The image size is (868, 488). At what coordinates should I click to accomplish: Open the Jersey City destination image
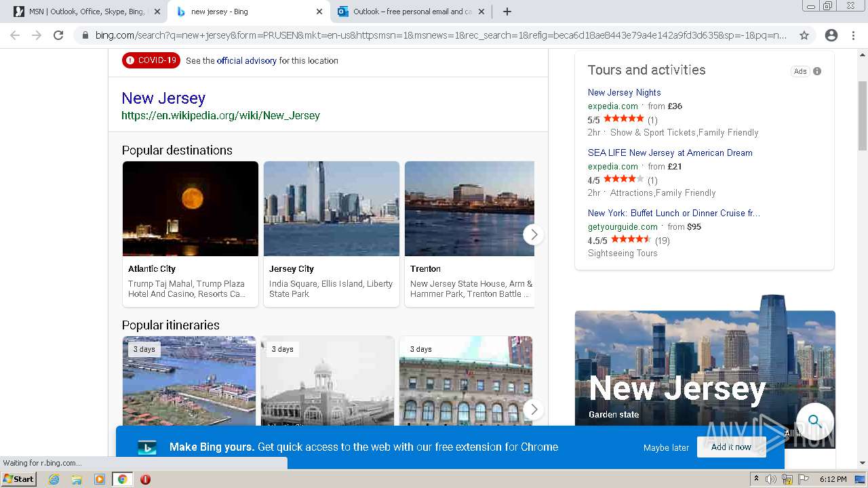click(x=332, y=209)
